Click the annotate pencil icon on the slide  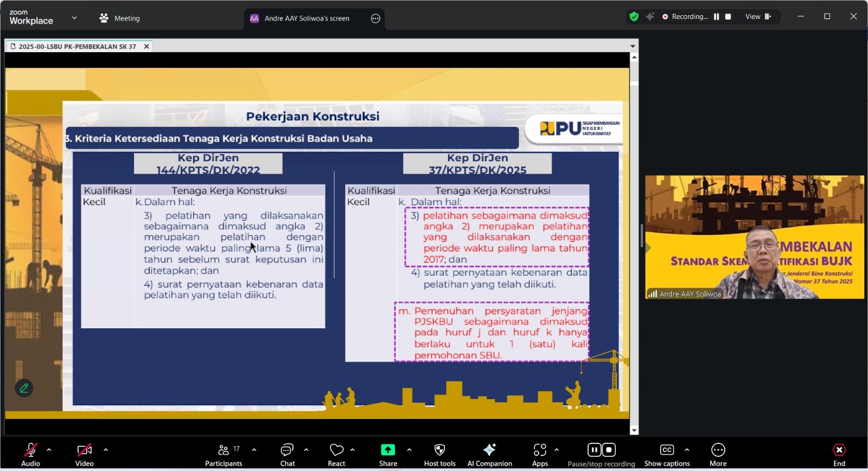pyautogui.click(x=24, y=388)
